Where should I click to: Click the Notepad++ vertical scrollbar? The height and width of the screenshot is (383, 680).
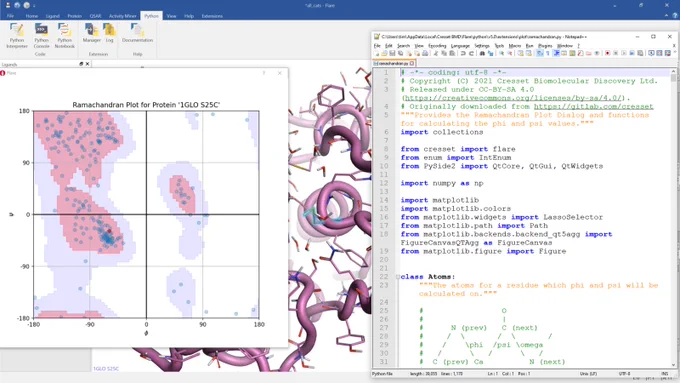pos(673,217)
